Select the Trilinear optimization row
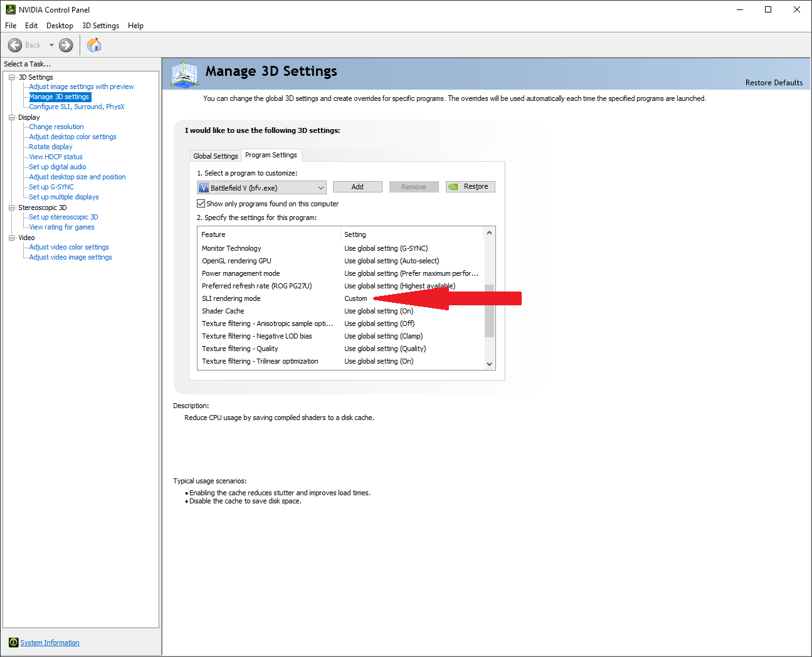The image size is (812, 657). click(x=340, y=361)
